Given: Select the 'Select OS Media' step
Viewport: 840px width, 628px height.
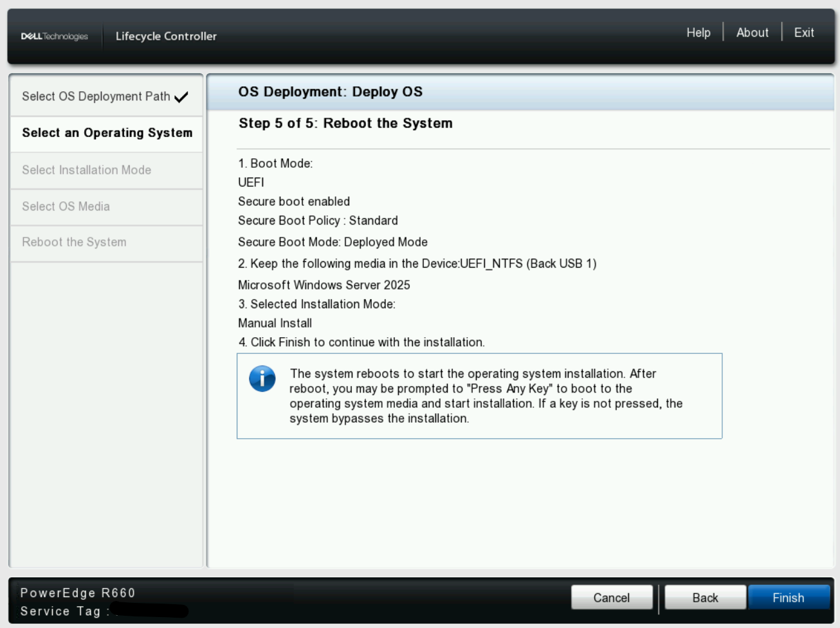Looking at the screenshot, I should [x=107, y=207].
